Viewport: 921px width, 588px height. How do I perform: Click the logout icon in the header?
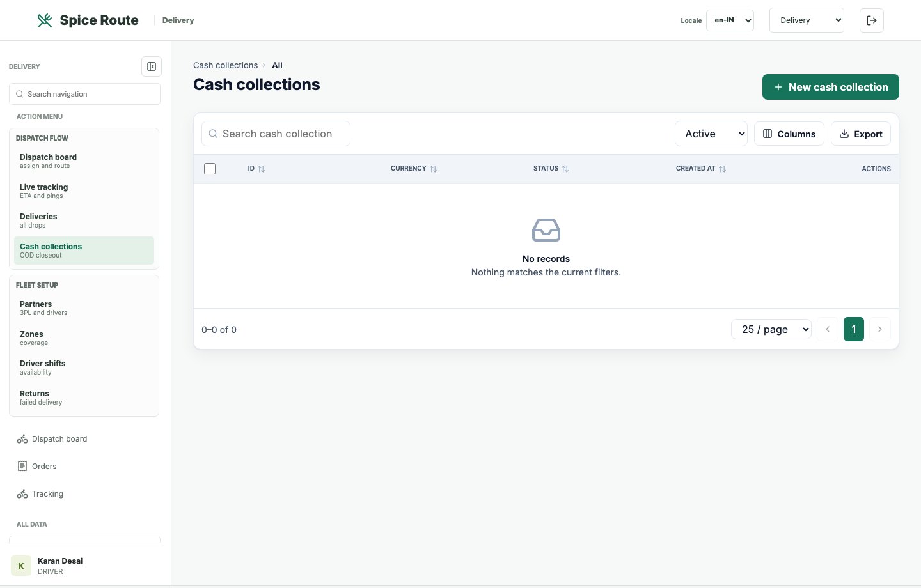pos(871,20)
